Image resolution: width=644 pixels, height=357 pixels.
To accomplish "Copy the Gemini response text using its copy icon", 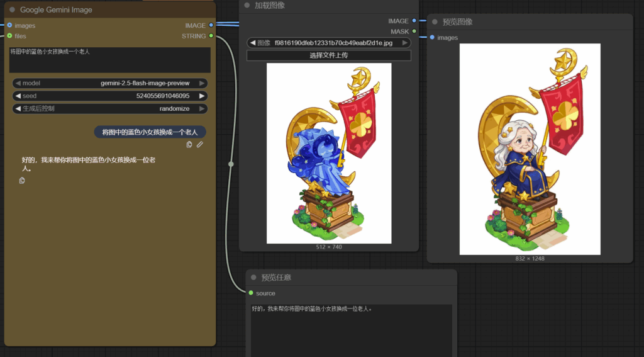I will tap(23, 181).
